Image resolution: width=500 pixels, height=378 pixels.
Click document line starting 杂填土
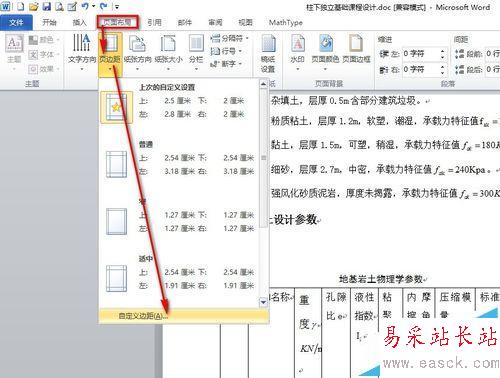click(x=347, y=100)
